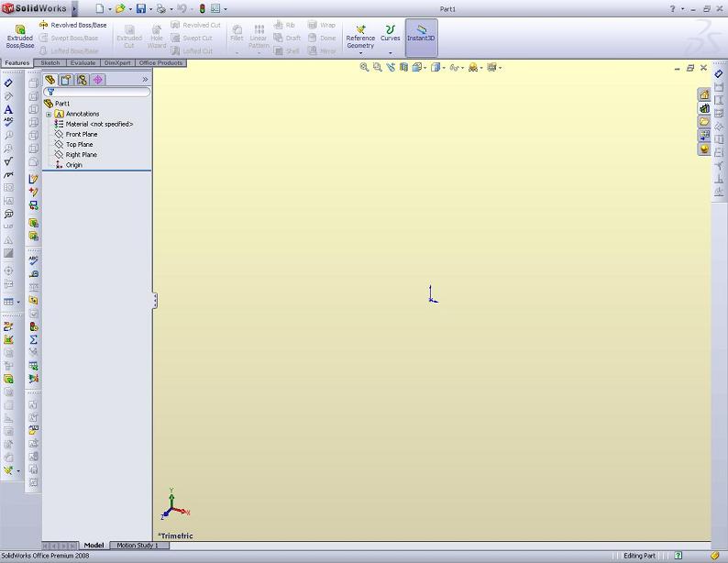Screen dimensions: 728x563
Task: Select Right Plane in the tree
Action: pyautogui.click(x=76, y=155)
